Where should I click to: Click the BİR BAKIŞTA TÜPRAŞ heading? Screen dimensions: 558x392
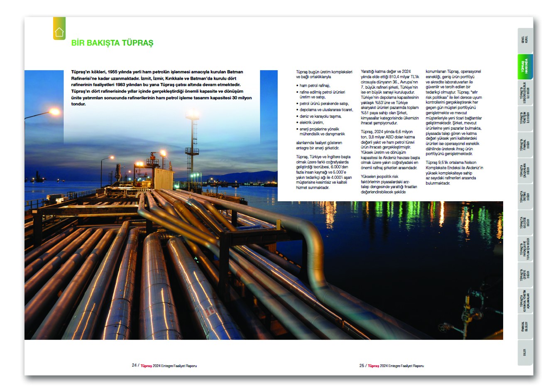[x=113, y=43]
